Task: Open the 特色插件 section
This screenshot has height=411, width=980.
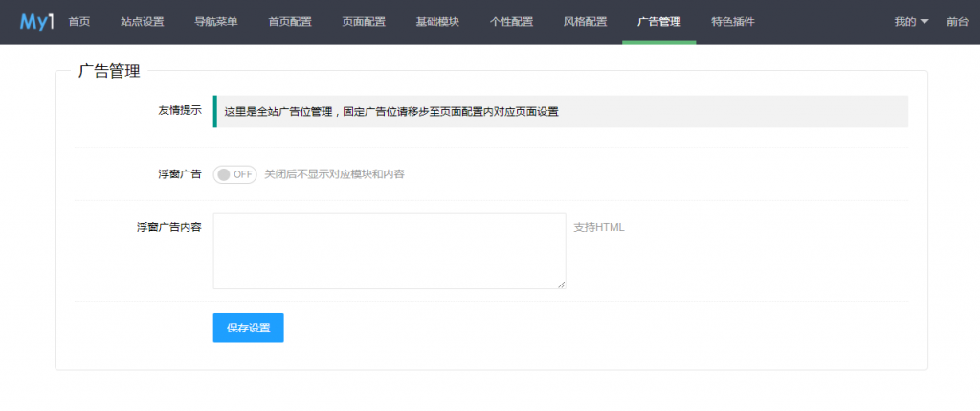Action: tap(732, 22)
